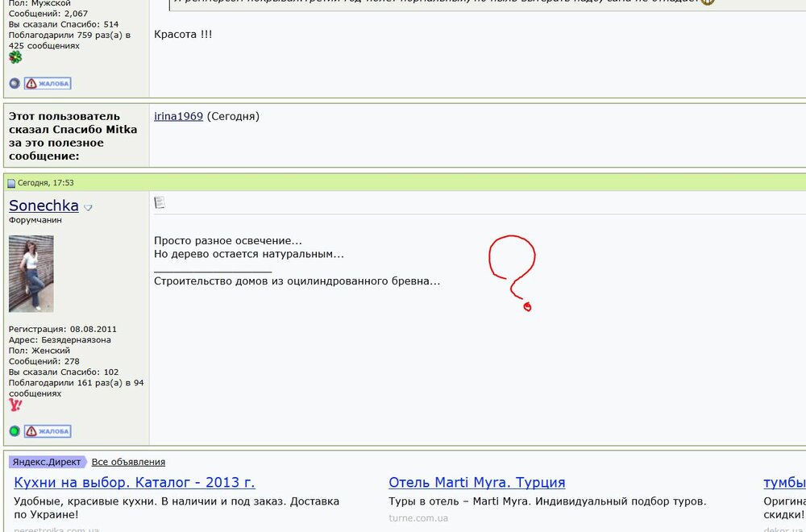Click the message icon above Sonechka's post text

click(160, 202)
